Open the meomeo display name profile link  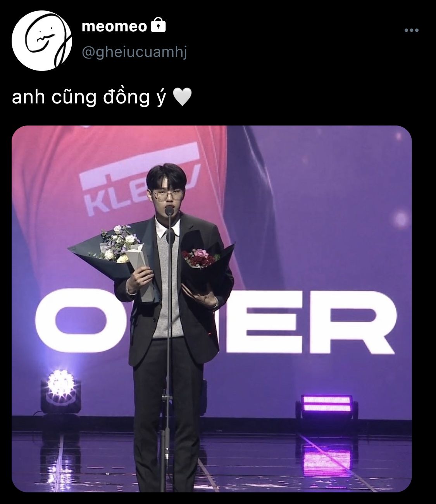tap(114, 26)
